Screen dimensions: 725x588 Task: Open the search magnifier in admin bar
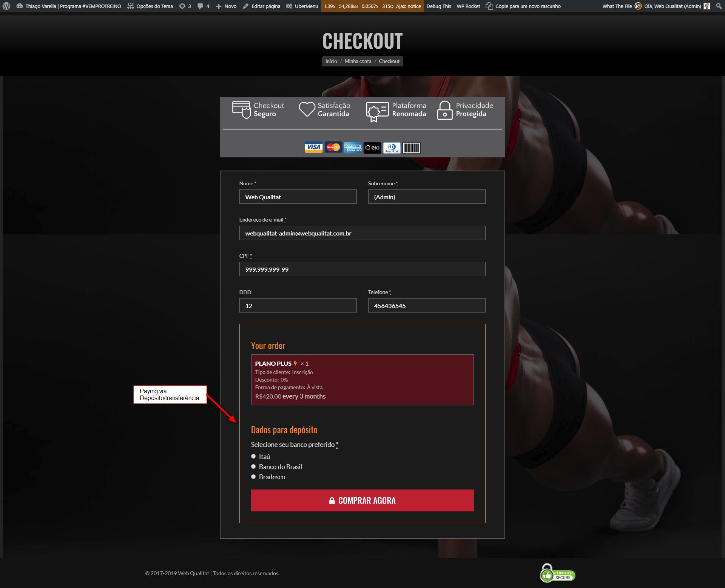tap(719, 6)
